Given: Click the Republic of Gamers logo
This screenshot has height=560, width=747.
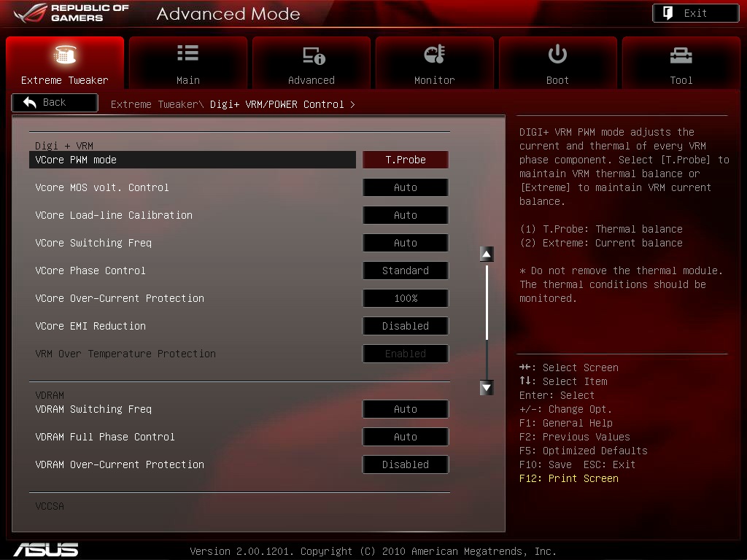Looking at the screenshot, I should coord(71,13).
